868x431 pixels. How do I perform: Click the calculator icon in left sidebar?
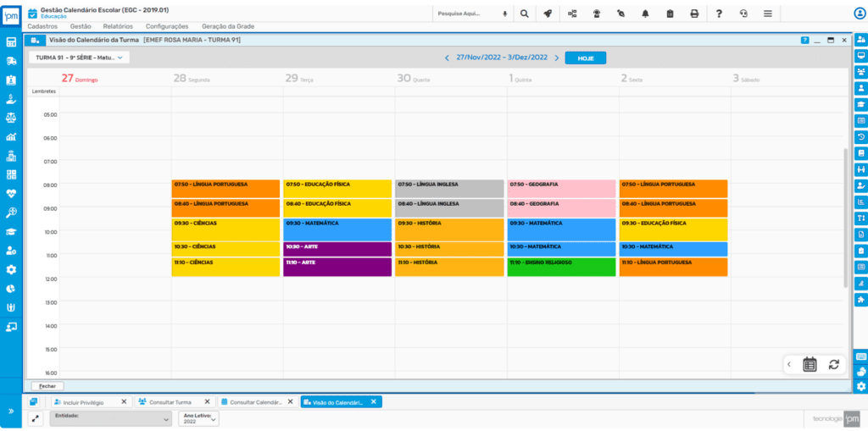pyautogui.click(x=11, y=42)
